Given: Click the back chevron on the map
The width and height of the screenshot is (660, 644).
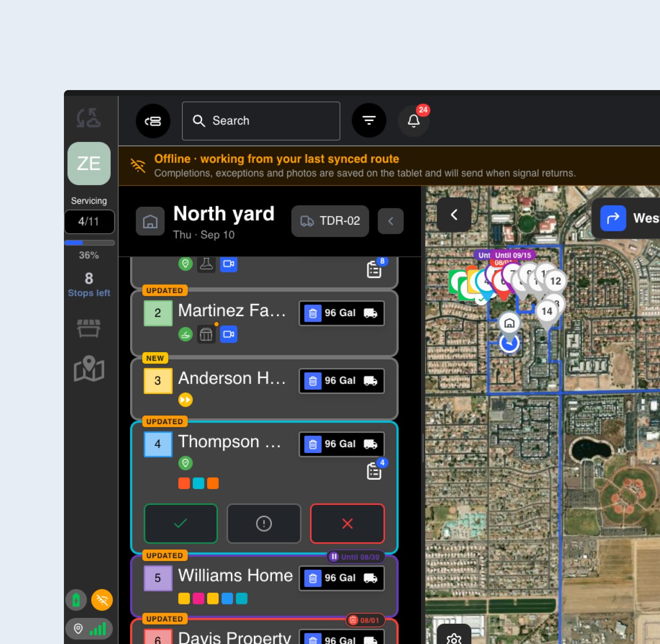Looking at the screenshot, I should click(454, 215).
